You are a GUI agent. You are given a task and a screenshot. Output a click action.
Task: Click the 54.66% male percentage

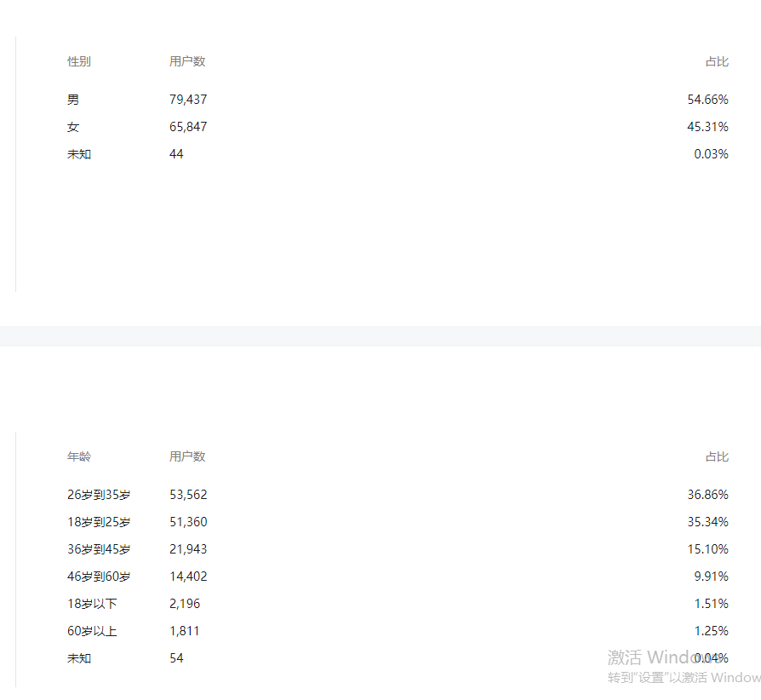707,100
